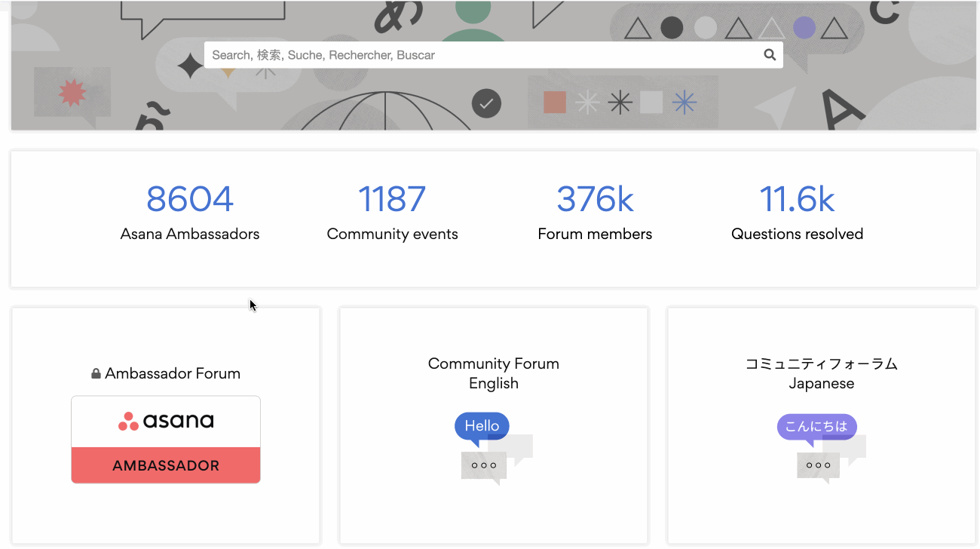Click the Community events label
The height and width of the screenshot is (549, 980).
(x=392, y=234)
